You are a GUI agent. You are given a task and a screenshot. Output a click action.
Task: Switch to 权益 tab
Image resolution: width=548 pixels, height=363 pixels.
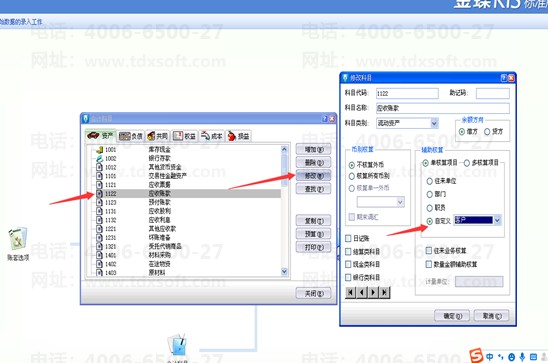(184, 136)
